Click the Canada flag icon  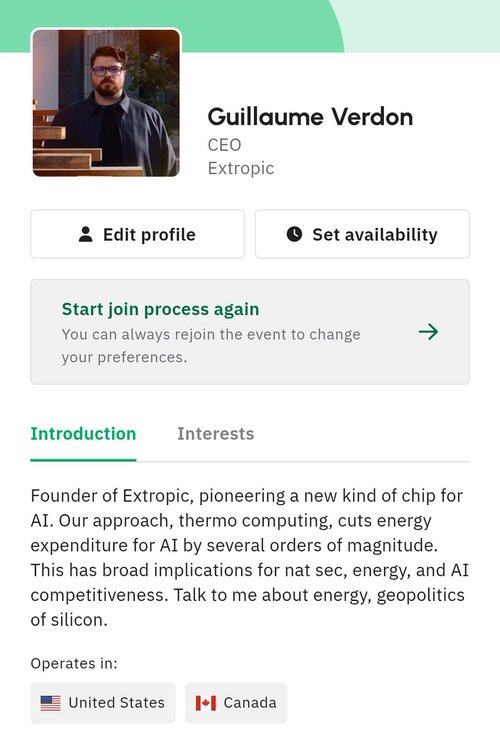206,703
